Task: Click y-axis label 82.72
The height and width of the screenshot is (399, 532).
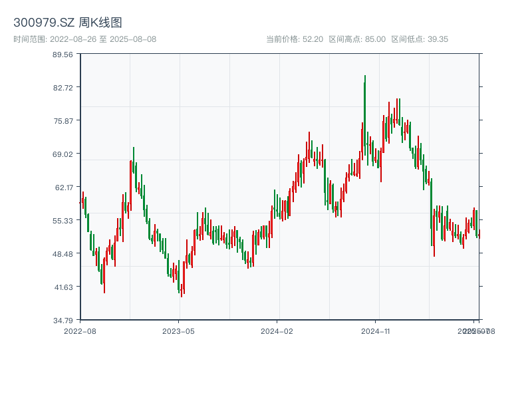Action: pyautogui.click(x=63, y=88)
